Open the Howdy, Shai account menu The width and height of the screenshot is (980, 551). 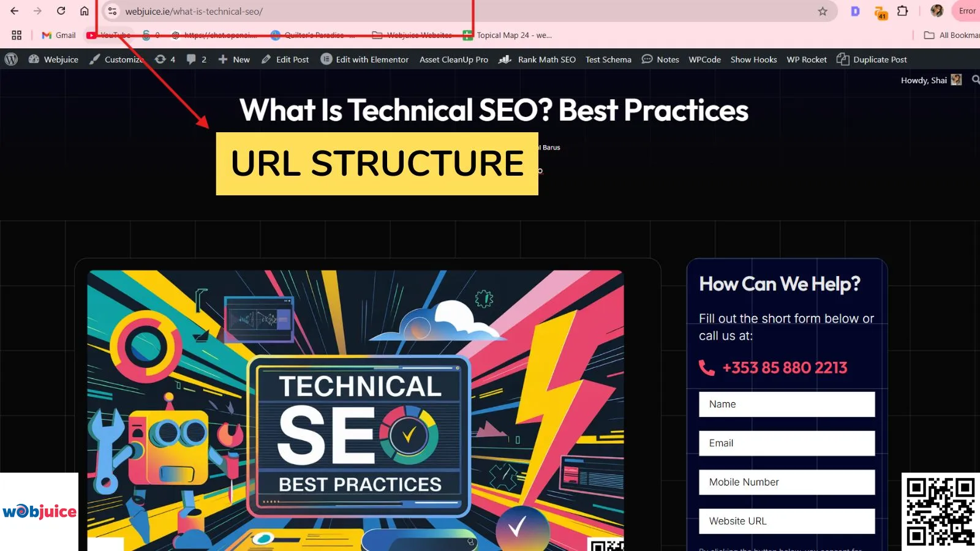pos(931,80)
